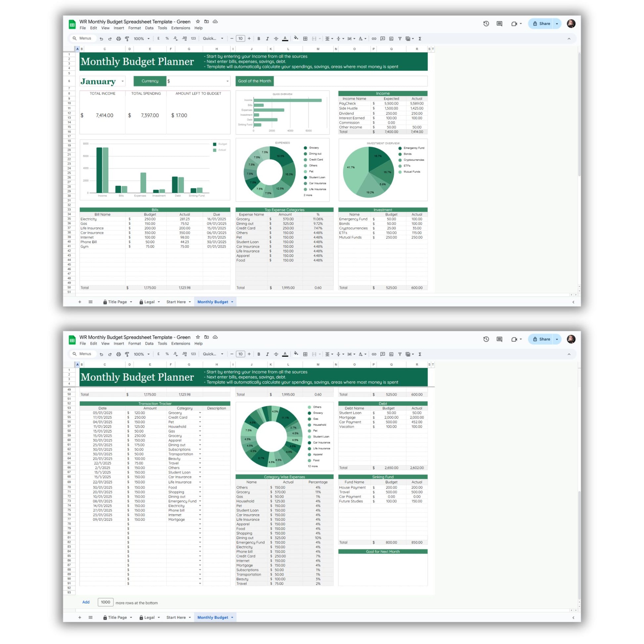644x644 pixels.
Task: Switch to Start Here tab, top window
Action: click(x=176, y=302)
